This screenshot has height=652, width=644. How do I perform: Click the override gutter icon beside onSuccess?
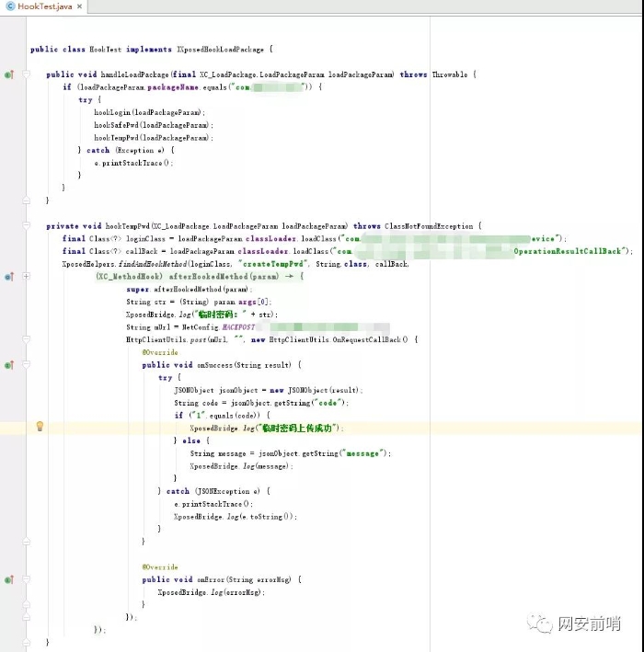[8, 365]
